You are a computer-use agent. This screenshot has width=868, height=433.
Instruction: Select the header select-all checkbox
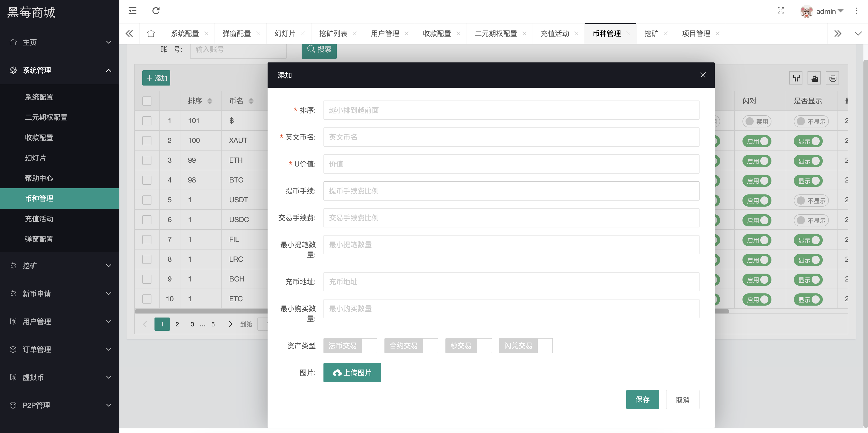coord(147,101)
